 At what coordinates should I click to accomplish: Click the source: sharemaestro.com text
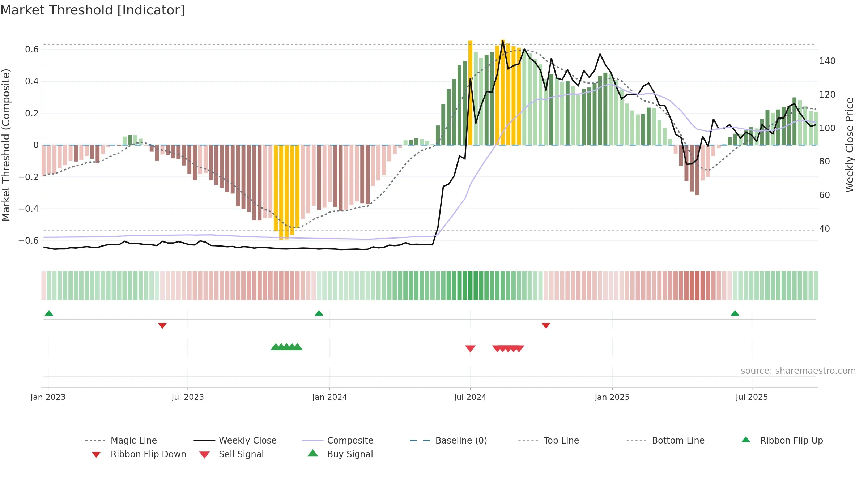(x=798, y=371)
